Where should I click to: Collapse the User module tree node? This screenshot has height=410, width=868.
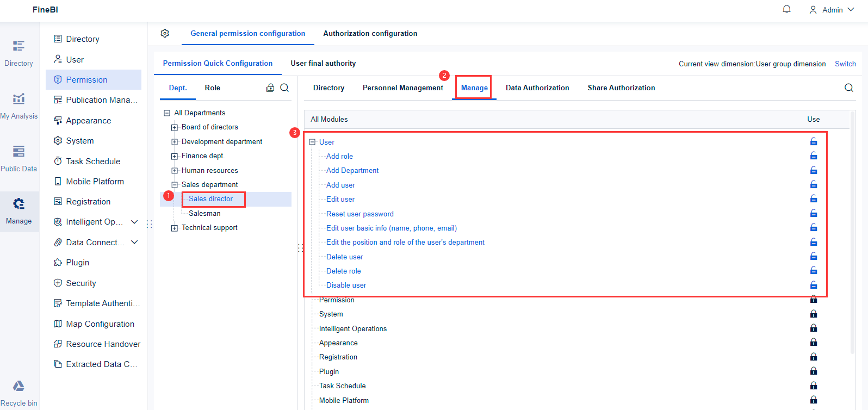click(x=312, y=142)
